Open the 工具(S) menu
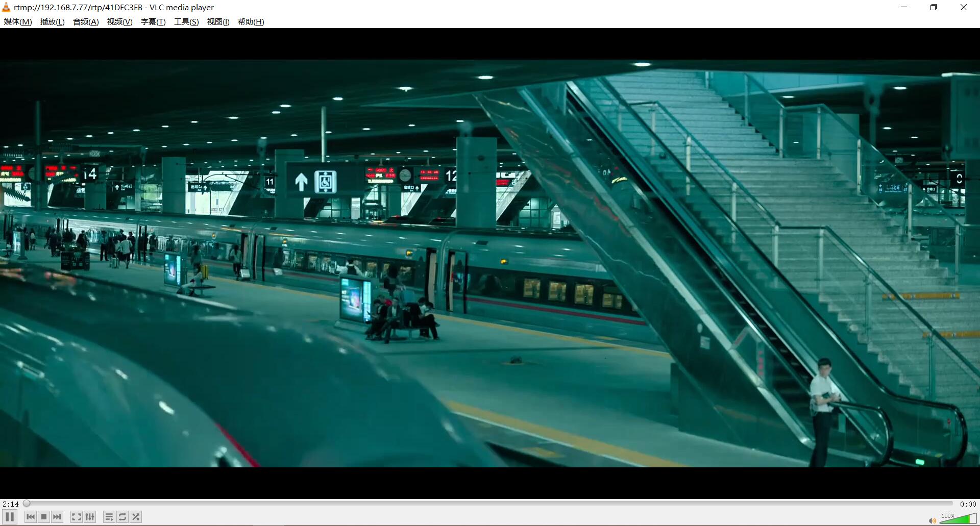 point(186,21)
